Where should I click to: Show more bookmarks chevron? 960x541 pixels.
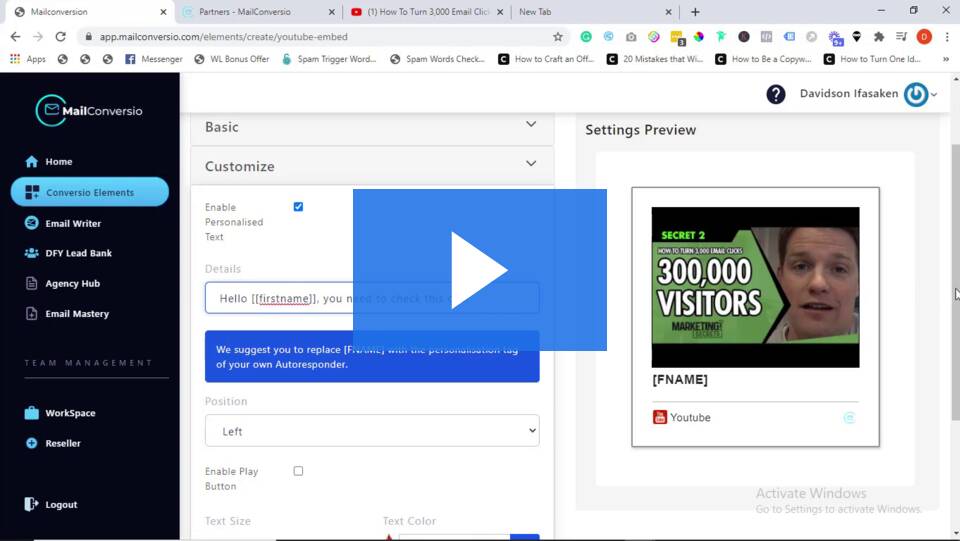click(x=946, y=59)
